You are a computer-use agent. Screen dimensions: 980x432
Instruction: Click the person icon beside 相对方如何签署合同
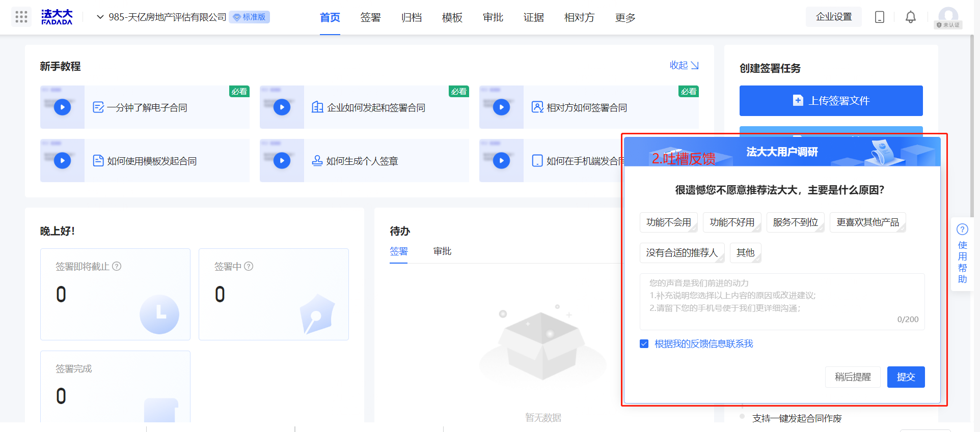tap(537, 107)
